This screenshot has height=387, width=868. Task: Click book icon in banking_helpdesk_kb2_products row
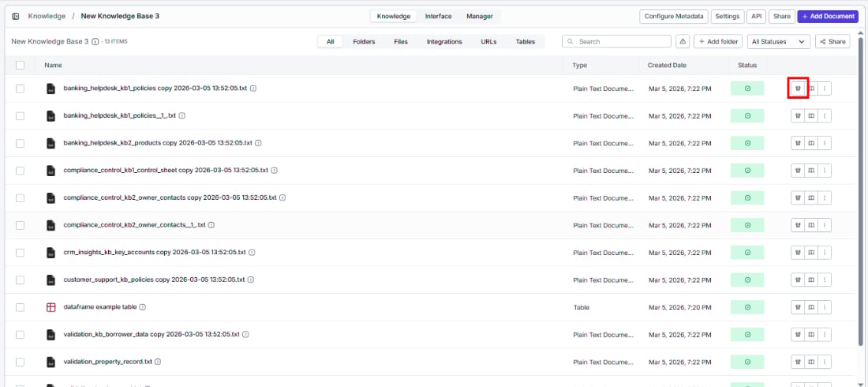811,143
